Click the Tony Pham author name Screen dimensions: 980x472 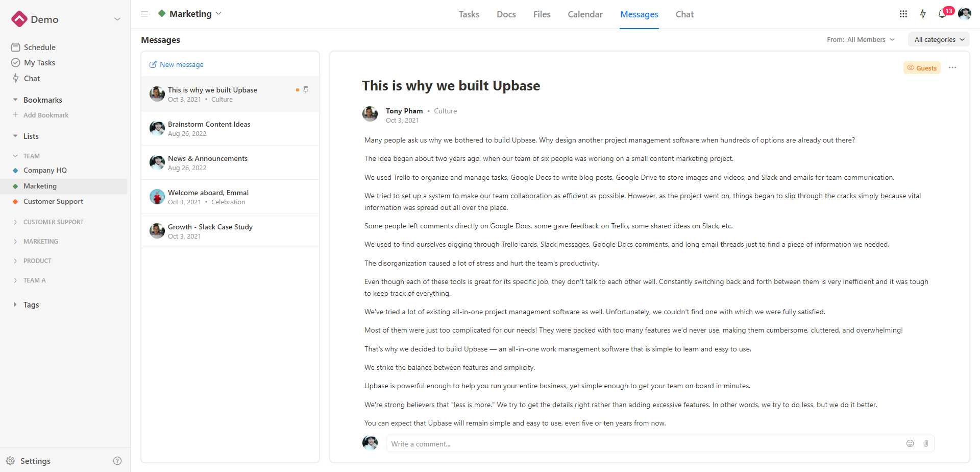(404, 111)
